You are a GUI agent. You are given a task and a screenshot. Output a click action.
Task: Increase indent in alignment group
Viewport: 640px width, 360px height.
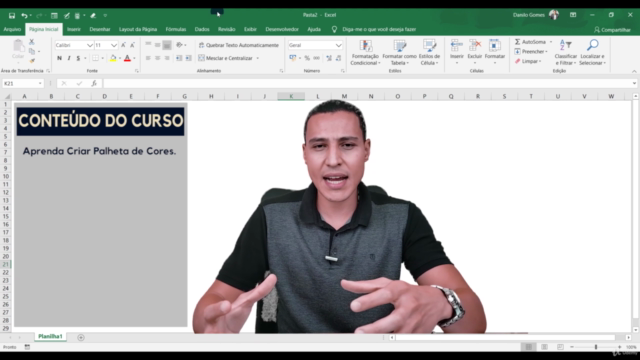[x=188, y=58]
